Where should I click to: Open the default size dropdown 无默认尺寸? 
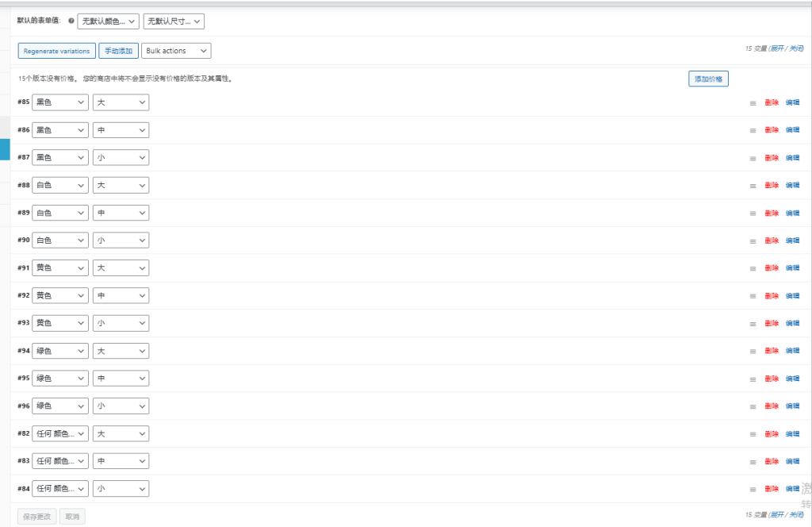tap(174, 21)
